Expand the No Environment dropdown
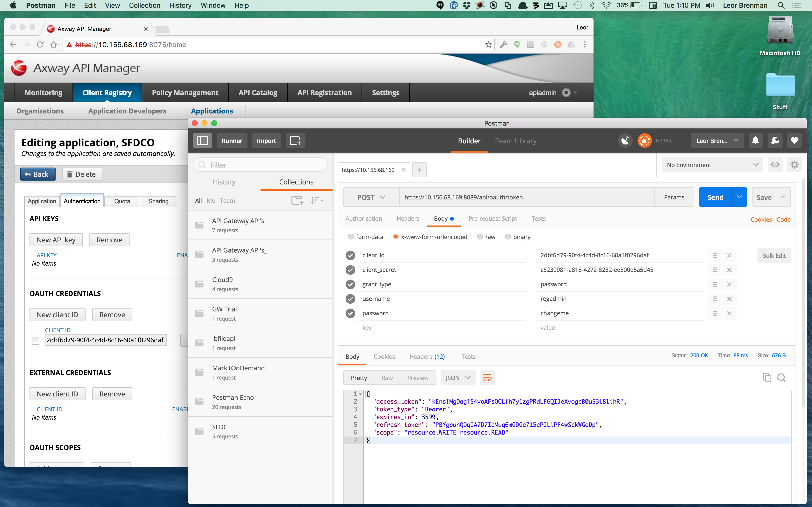 [x=712, y=165]
